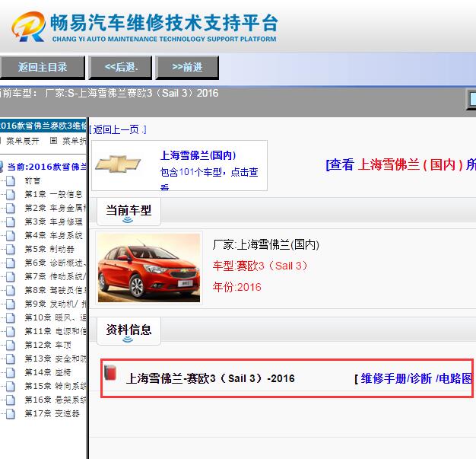Go back with the <<后退 button
The width and height of the screenshot is (476, 459).
click(120, 68)
